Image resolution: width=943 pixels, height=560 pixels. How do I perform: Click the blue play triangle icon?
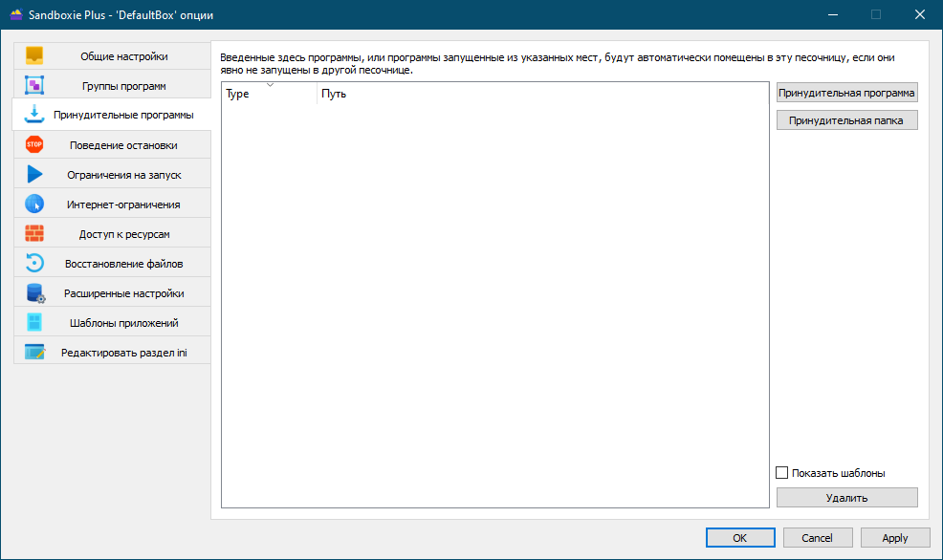pos(34,174)
